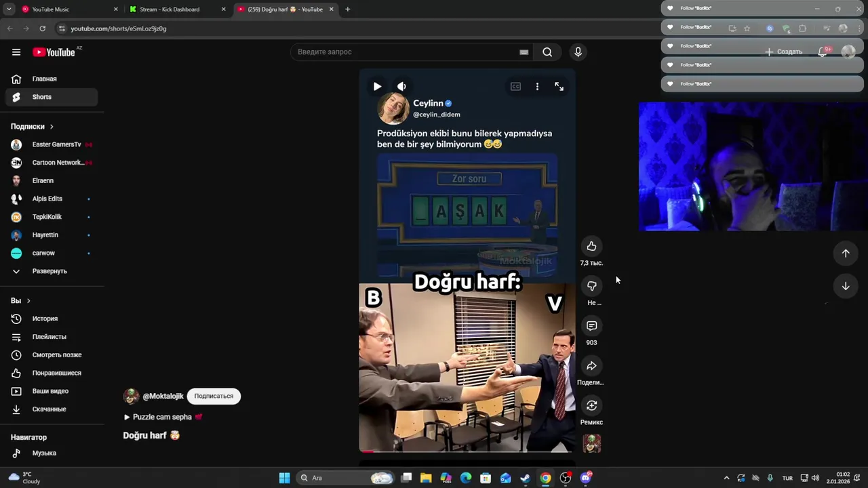Image resolution: width=868 pixels, height=488 pixels.
Task: Click the browser address bar URL
Action: [119, 28]
